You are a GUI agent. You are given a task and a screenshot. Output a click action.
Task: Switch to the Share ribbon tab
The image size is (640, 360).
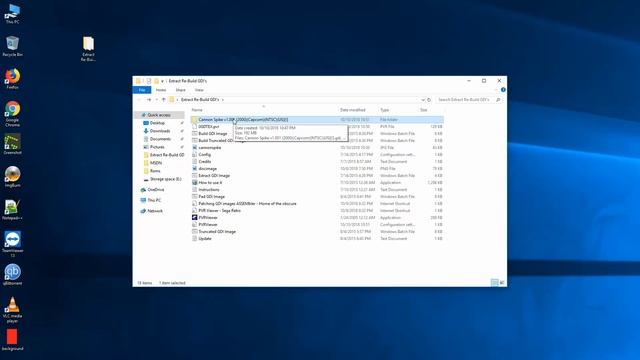point(180,90)
